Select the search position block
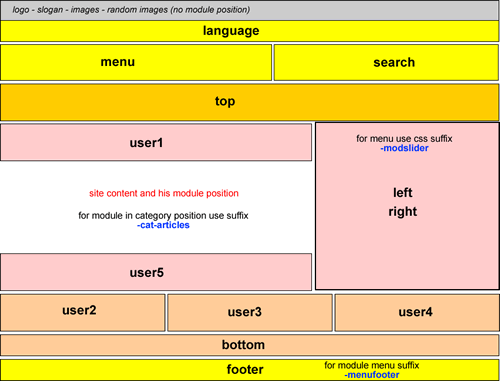The width and height of the screenshot is (500, 381). 386,62
